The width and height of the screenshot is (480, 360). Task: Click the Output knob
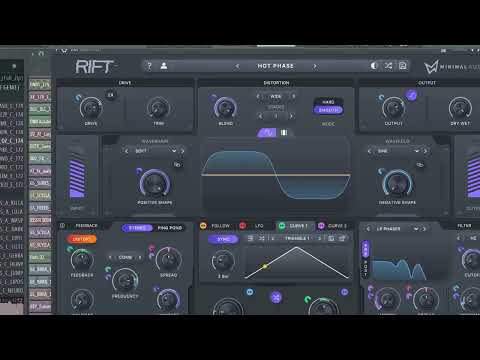point(394,108)
